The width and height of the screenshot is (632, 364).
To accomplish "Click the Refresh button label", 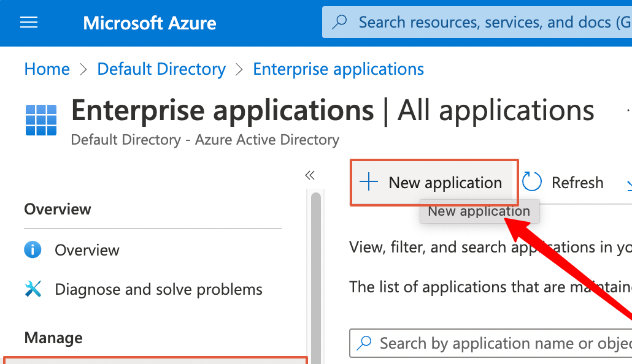I will click(577, 183).
